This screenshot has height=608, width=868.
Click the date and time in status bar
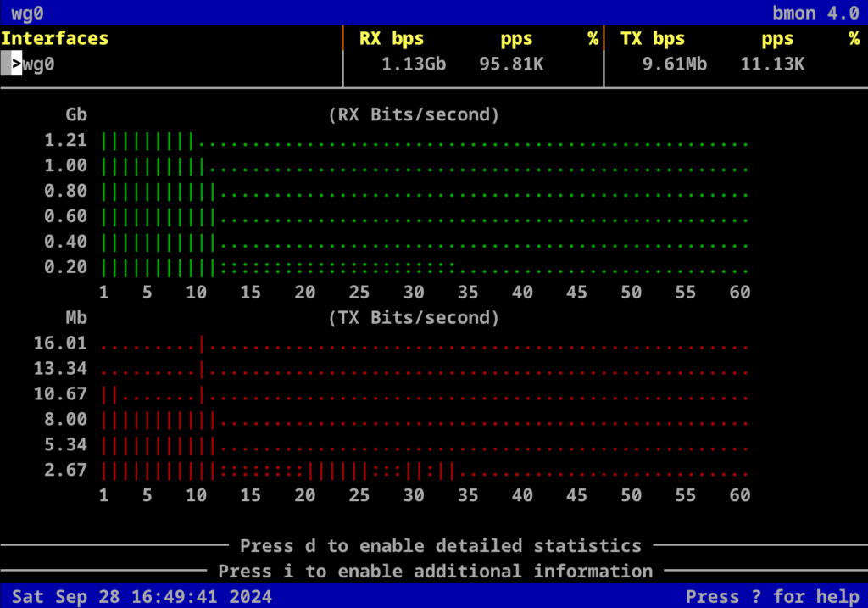tap(142, 596)
